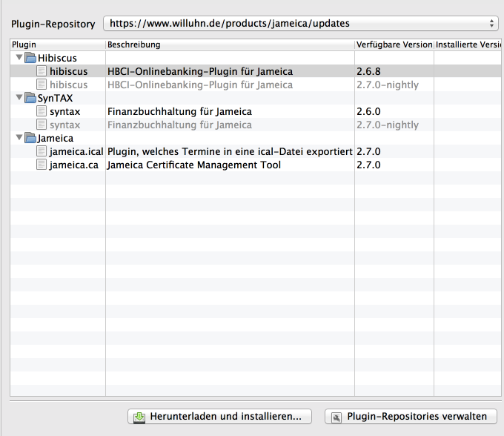Collapse the SynTAX tree group

point(19,98)
